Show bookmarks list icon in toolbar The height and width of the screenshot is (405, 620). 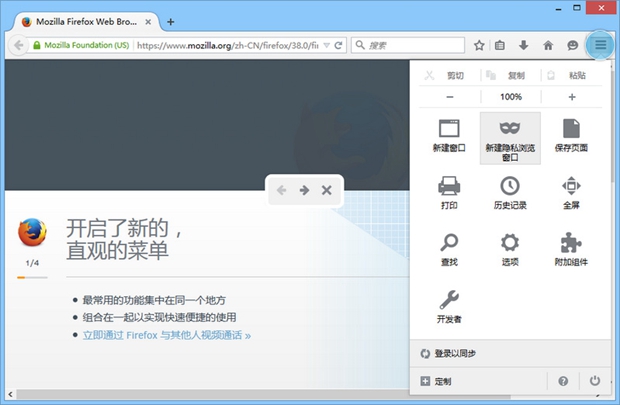coord(500,45)
